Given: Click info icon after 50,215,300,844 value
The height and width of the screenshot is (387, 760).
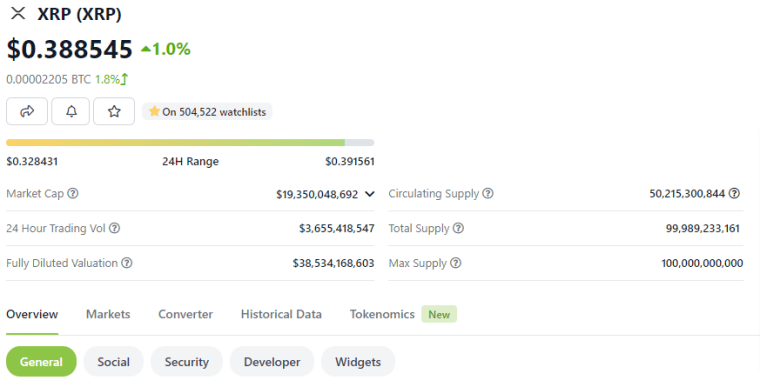Looking at the screenshot, I should (x=735, y=194).
